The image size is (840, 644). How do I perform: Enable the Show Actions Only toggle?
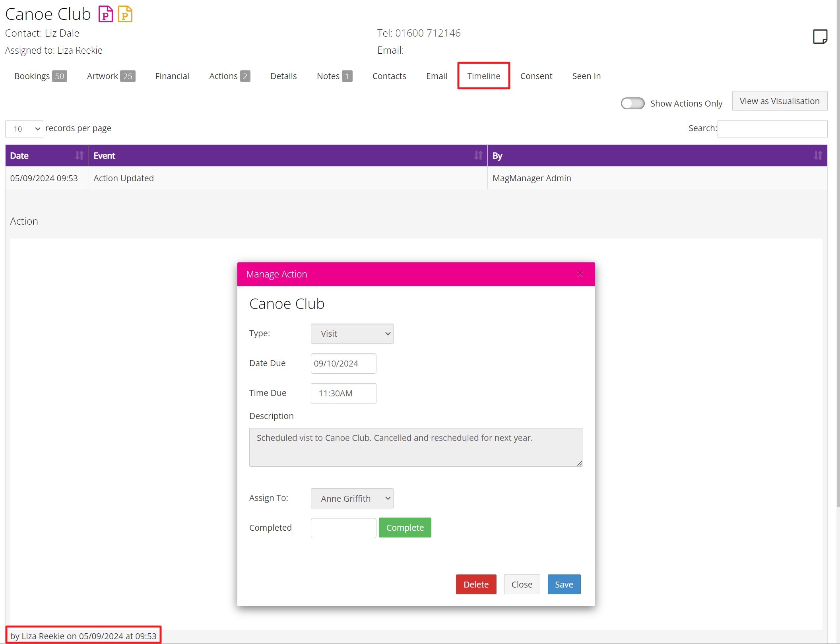click(632, 103)
